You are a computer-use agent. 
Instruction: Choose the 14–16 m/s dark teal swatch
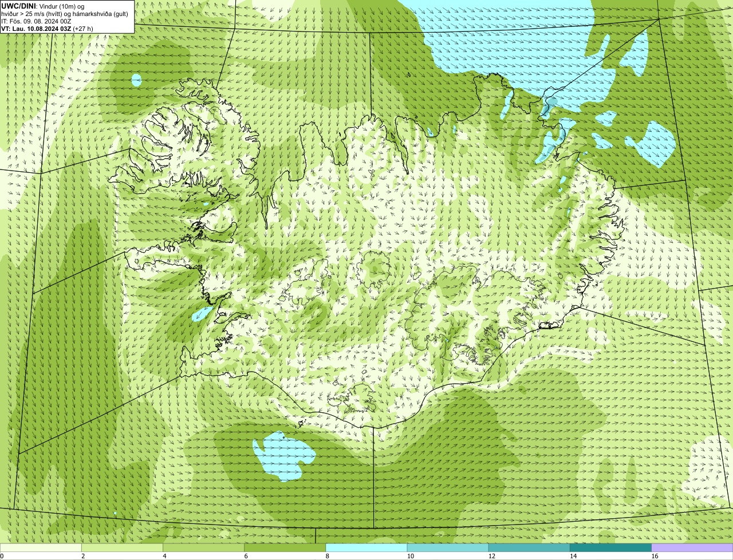[x=610, y=547]
